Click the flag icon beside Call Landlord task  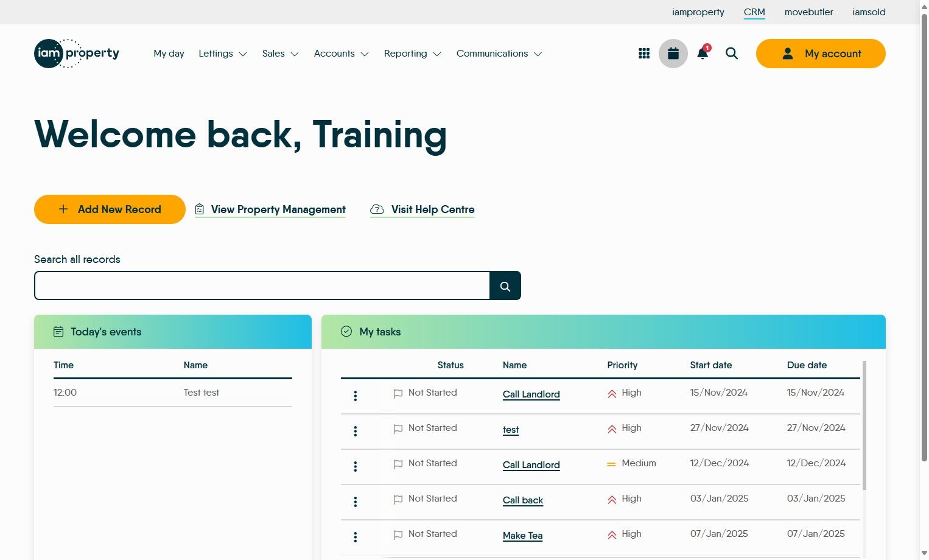pyautogui.click(x=398, y=394)
